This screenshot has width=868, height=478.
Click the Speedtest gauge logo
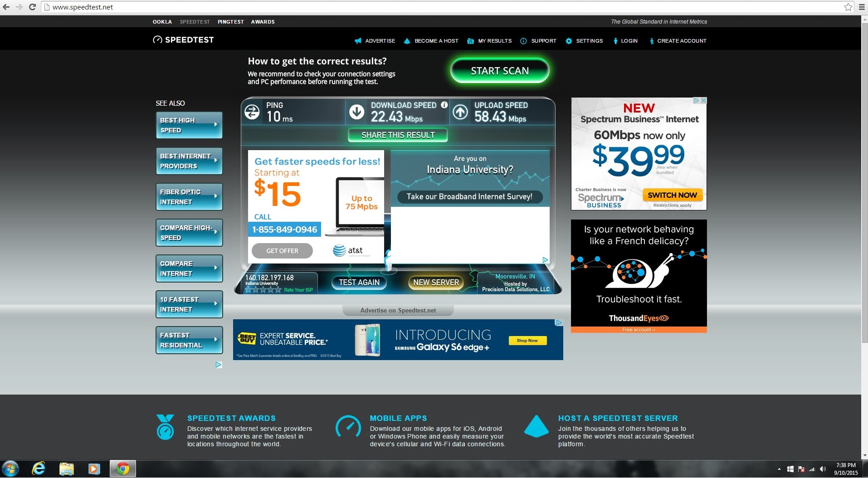click(x=157, y=40)
